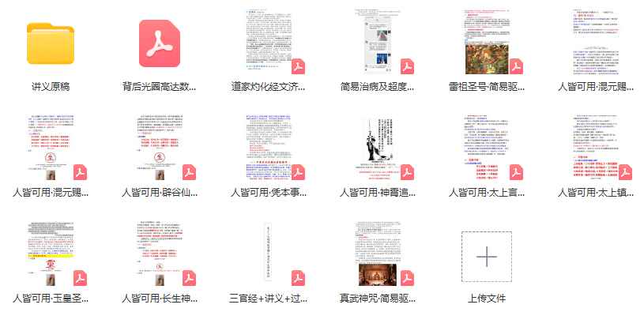The image size is (644, 327).
Task: Select the file name 真武神咒·简易驱...
Action: (x=378, y=299)
